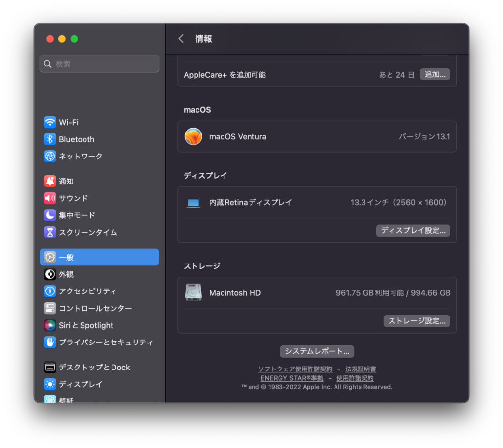Open the Siri と Spotlight icon
503x448 pixels.
click(x=50, y=325)
